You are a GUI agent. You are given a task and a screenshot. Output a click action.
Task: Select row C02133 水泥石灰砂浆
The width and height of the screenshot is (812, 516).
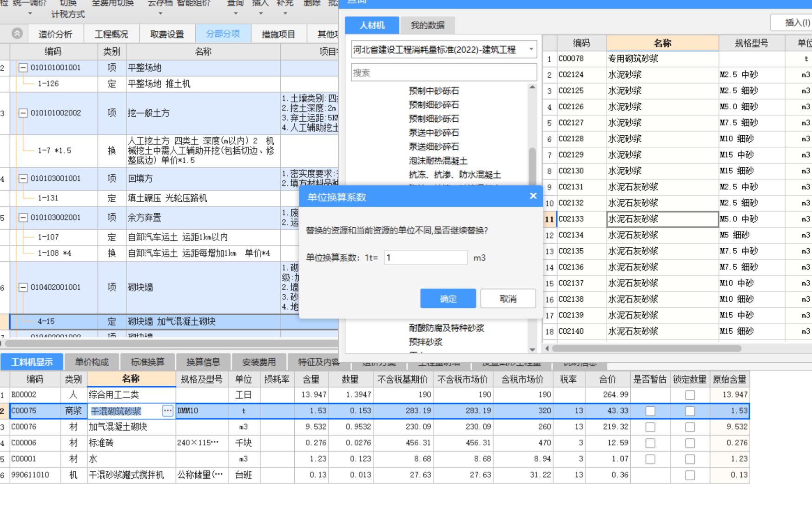(677, 219)
